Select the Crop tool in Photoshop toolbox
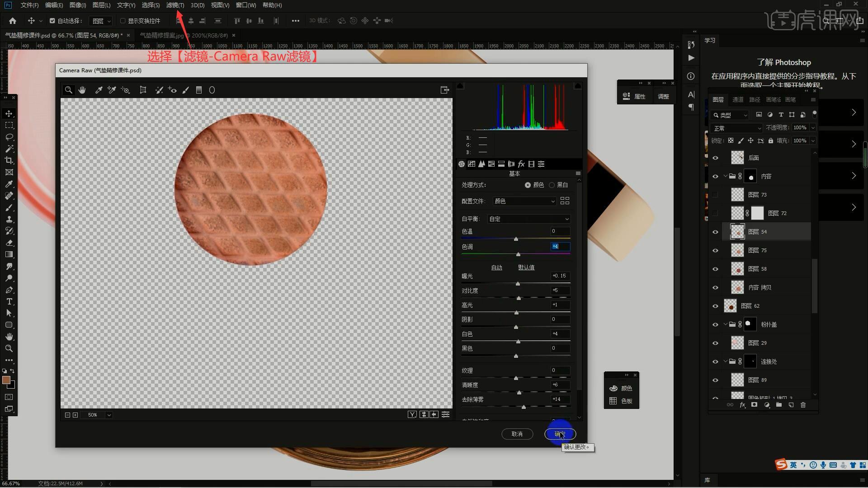 point(9,160)
